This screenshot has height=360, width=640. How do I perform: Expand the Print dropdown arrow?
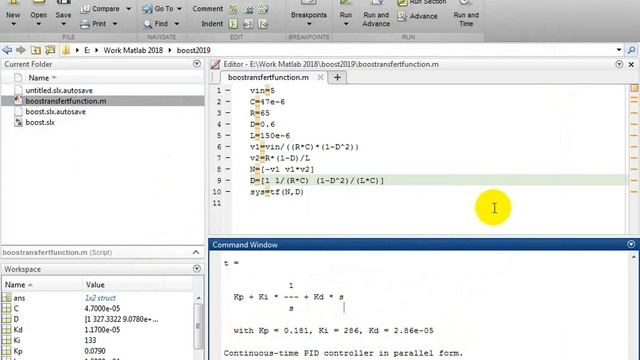115,24
